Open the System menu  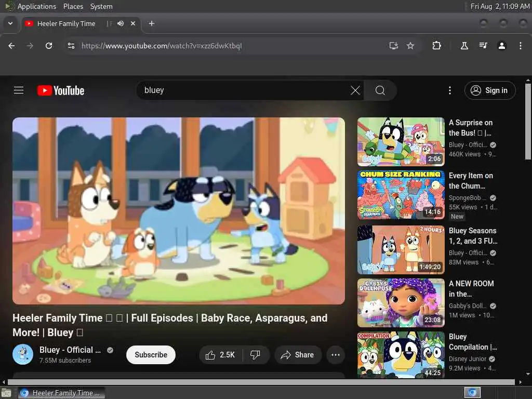101,6
